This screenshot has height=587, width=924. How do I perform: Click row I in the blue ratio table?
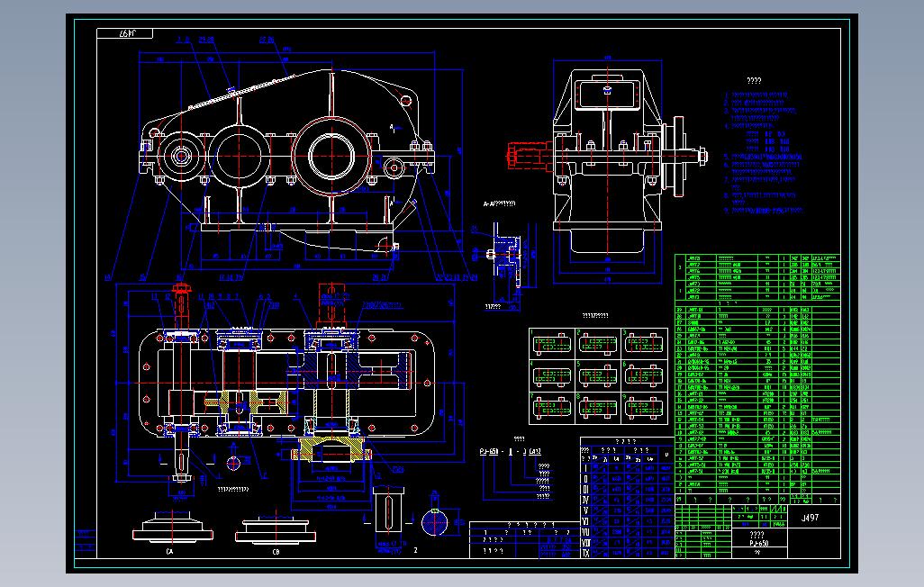pos(627,468)
